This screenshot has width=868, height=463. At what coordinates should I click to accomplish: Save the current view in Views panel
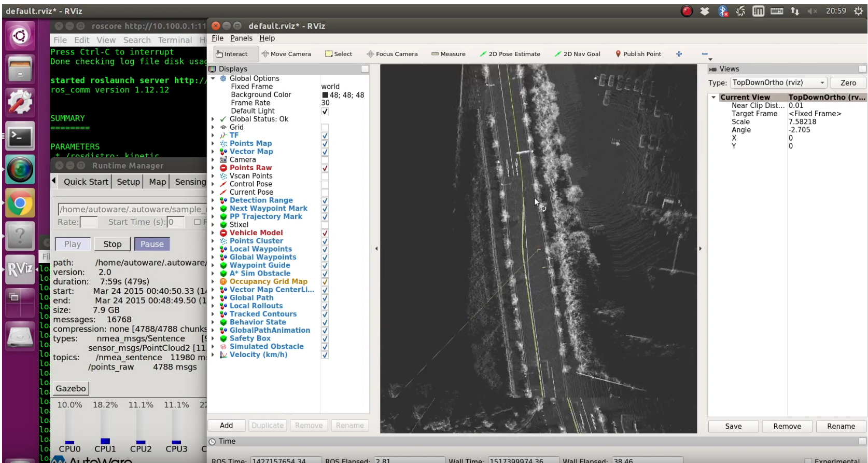(733, 426)
